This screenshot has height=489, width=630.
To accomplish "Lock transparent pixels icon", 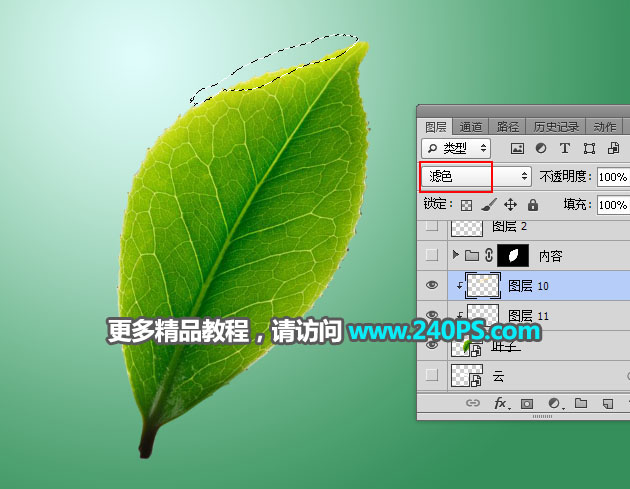I will point(466,205).
